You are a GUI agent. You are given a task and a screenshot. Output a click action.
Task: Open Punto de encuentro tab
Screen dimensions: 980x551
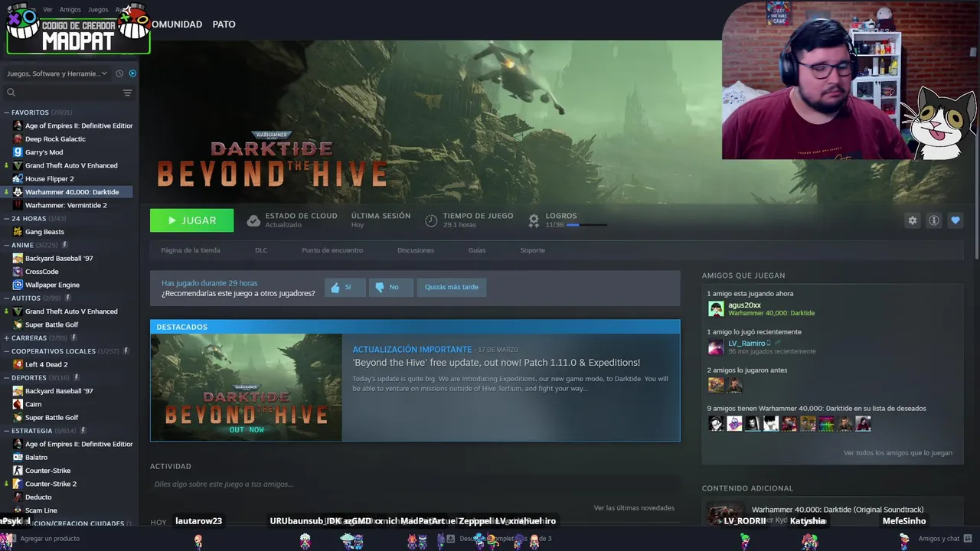tap(332, 250)
